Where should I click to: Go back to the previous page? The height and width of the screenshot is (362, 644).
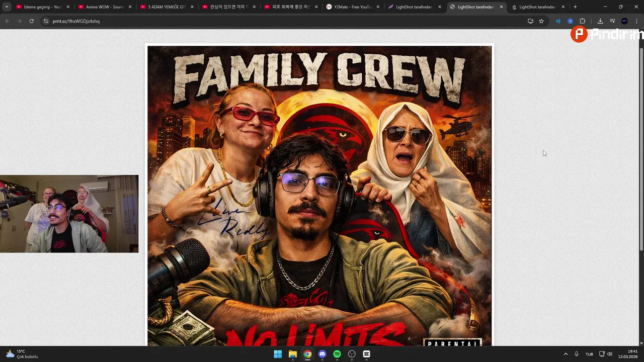(7, 21)
